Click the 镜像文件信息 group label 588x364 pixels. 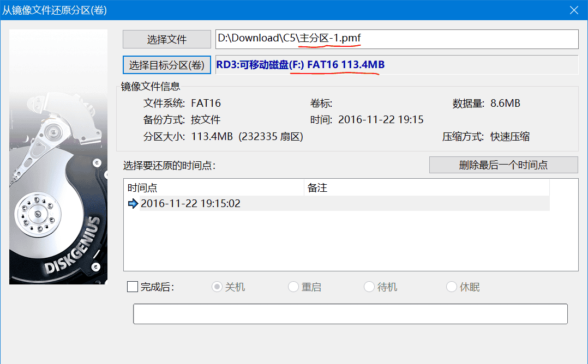(151, 86)
